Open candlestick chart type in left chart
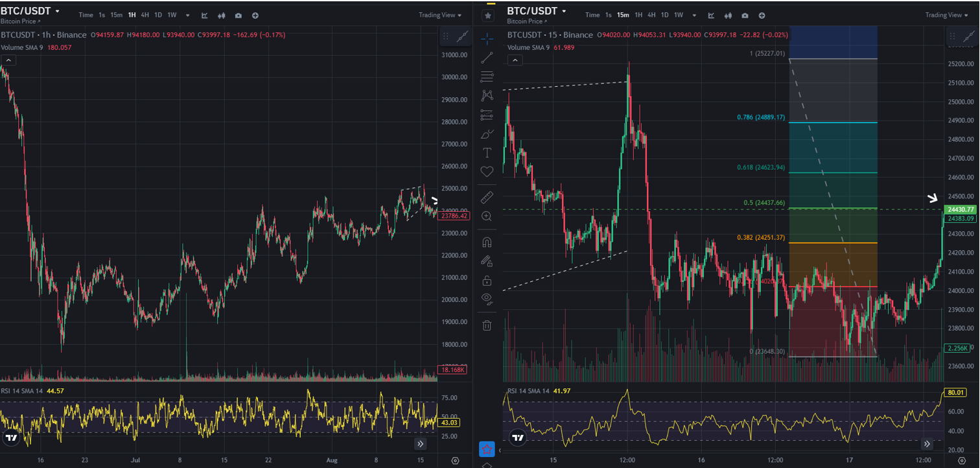Image resolution: width=980 pixels, height=468 pixels. [x=222, y=15]
